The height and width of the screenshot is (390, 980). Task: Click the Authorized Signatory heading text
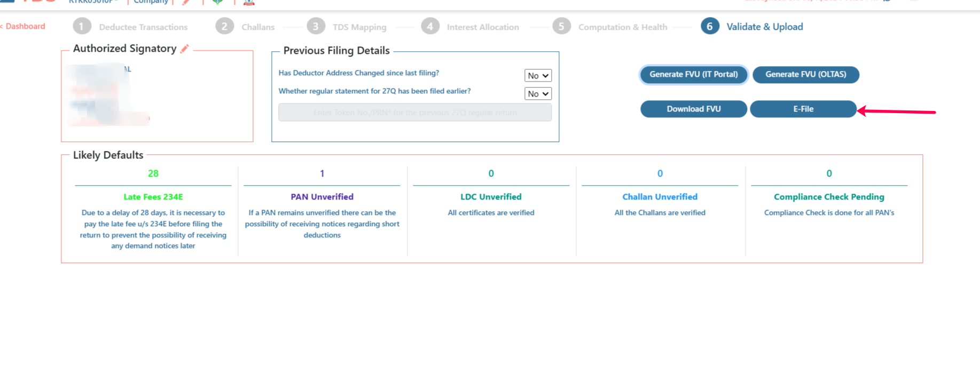pyautogui.click(x=124, y=49)
